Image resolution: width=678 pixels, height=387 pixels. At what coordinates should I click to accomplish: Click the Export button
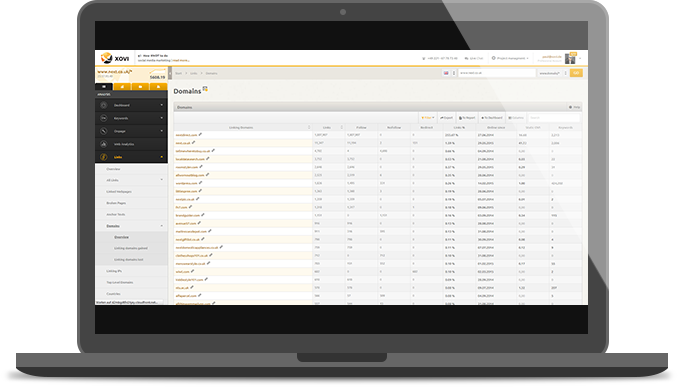446,118
